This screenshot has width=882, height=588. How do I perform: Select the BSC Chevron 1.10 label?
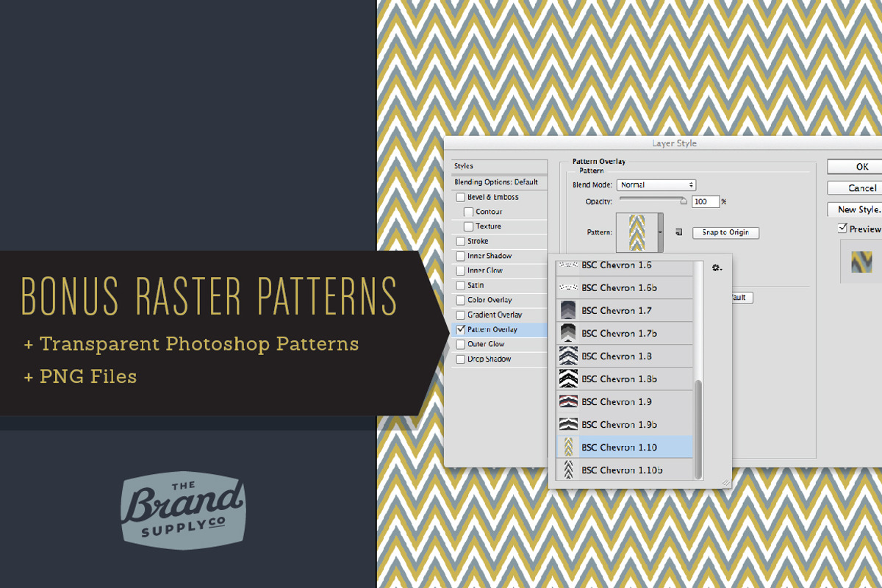click(619, 447)
